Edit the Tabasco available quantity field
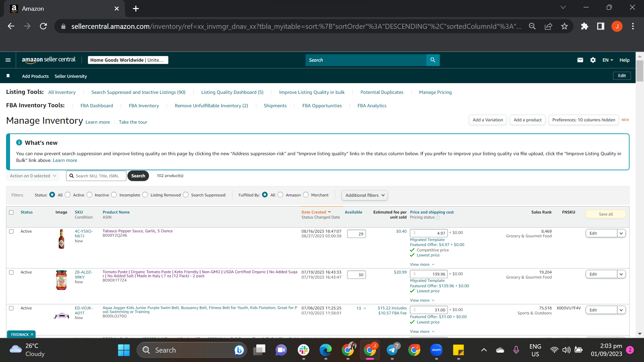Image resolution: width=644 pixels, height=362 pixels. pyautogui.click(x=356, y=234)
